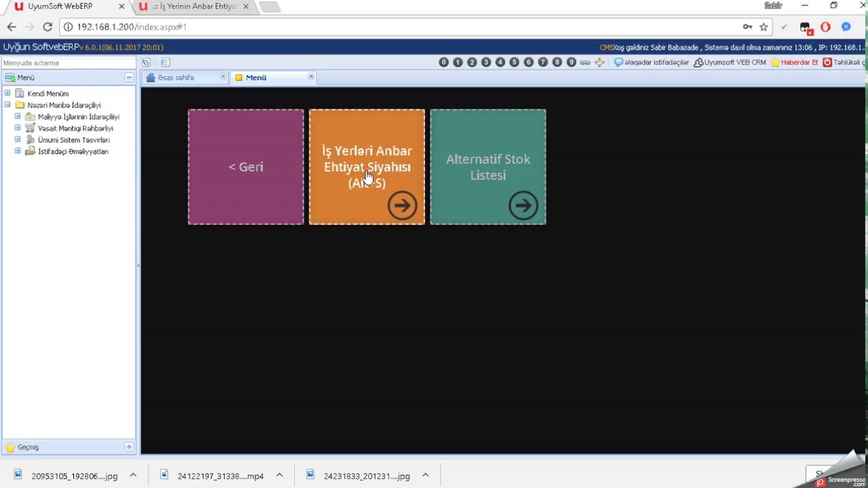Click əlaqədar istifadəçilər link
The image size is (868, 488).
click(x=652, y=62)
